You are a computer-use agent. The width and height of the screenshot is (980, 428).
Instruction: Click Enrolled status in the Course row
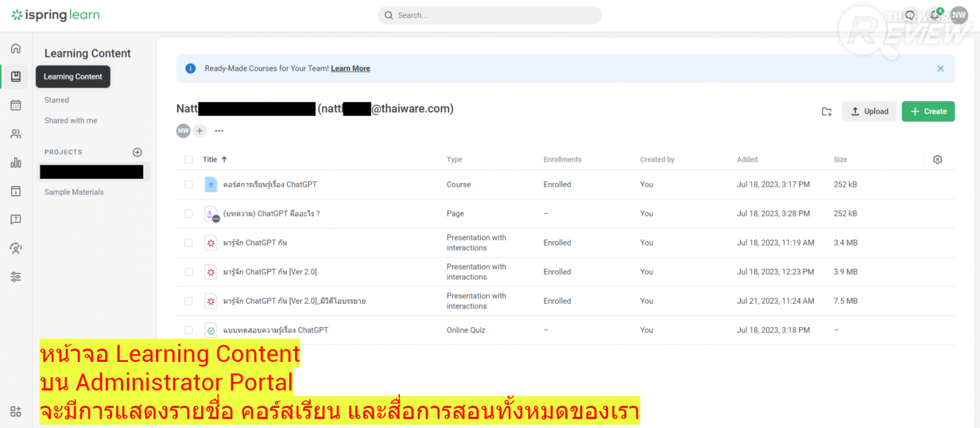click(x=557, y=184)
